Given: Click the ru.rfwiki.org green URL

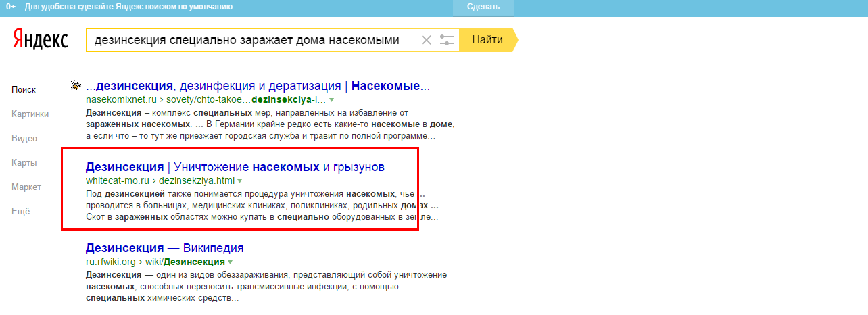Looking at the screenshot, I should pyautogui.click(x=111, y=262).
